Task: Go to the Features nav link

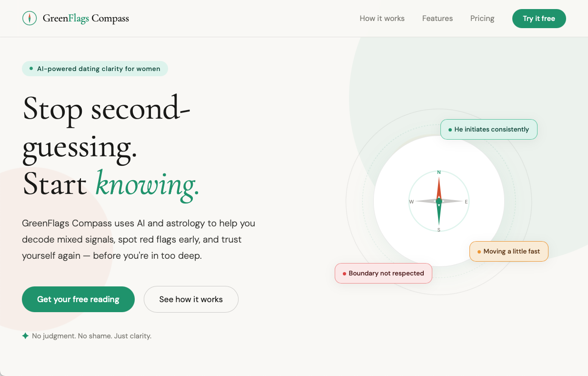Action: 437,19
